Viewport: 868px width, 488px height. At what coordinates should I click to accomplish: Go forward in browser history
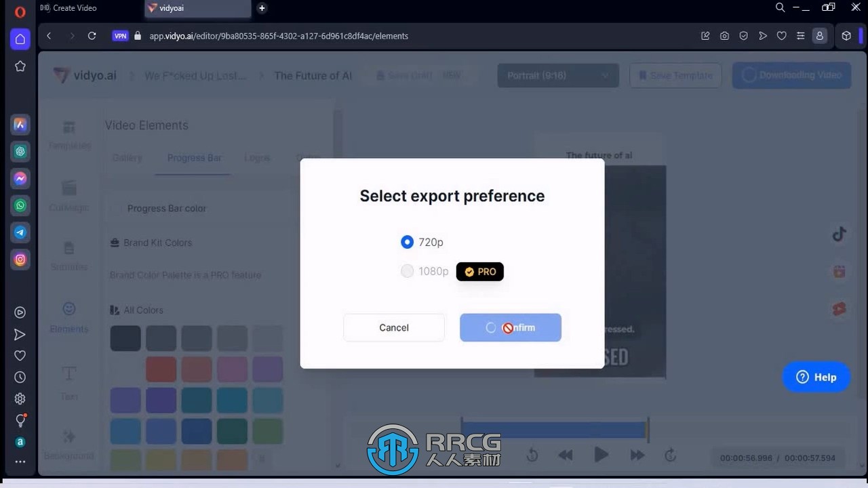(71, 36)
